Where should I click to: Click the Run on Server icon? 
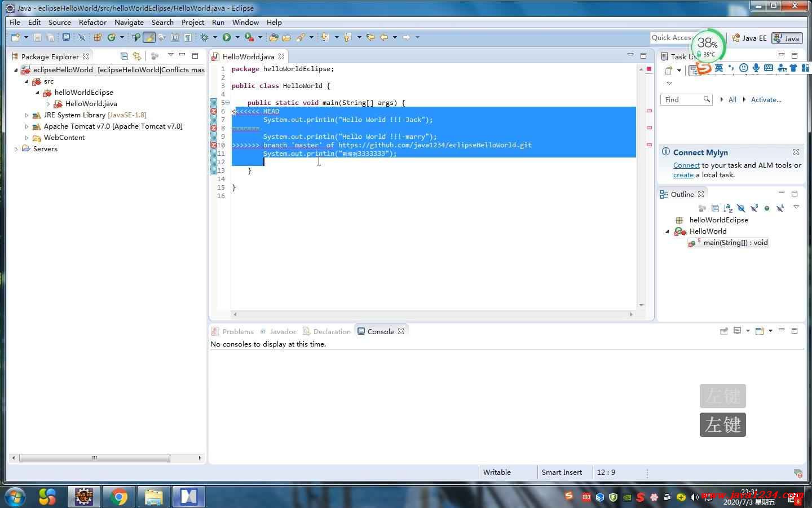(249, 37)
